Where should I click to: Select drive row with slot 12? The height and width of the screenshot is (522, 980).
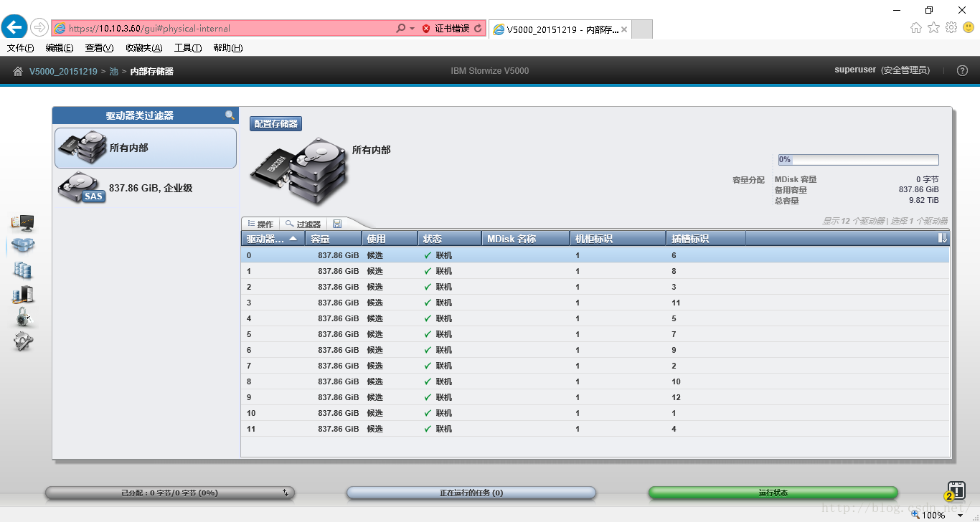coord(595,397)
